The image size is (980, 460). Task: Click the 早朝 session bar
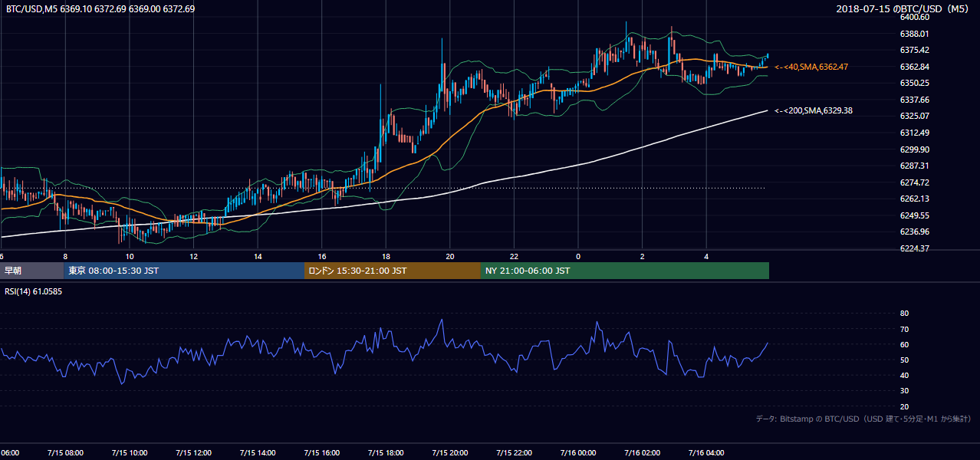31,271
